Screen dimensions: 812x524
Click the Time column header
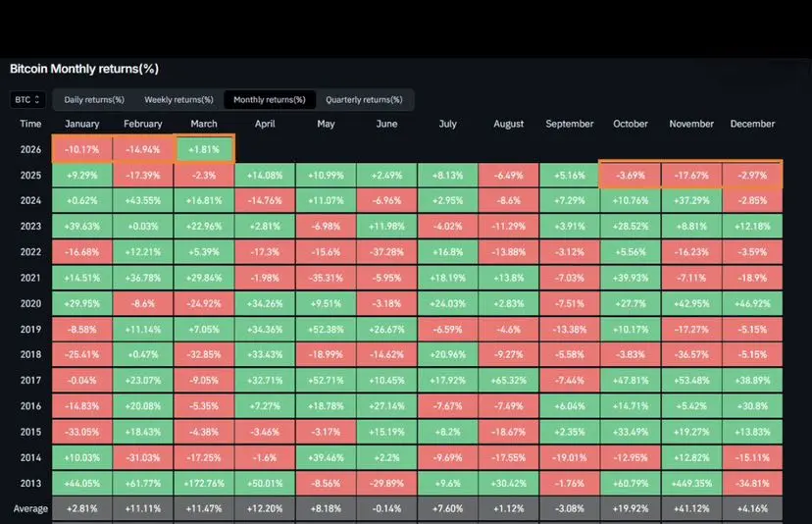tap(30, 124)
